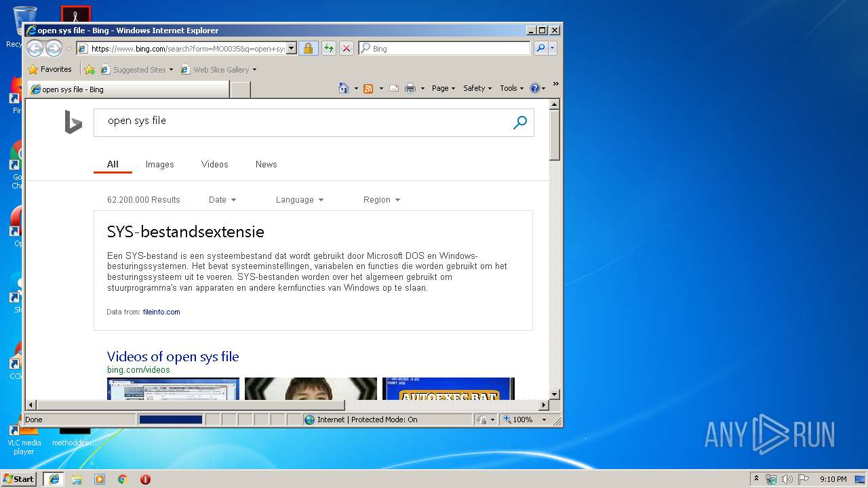Open the fileinfo.com source link
The width and height of the screenshot is (868, 488).
tap(161, 312)
